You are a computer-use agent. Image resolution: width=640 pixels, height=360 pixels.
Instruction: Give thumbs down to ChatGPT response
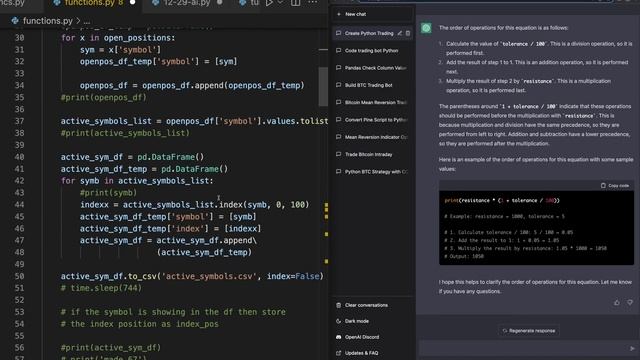[x=630, y=302]
